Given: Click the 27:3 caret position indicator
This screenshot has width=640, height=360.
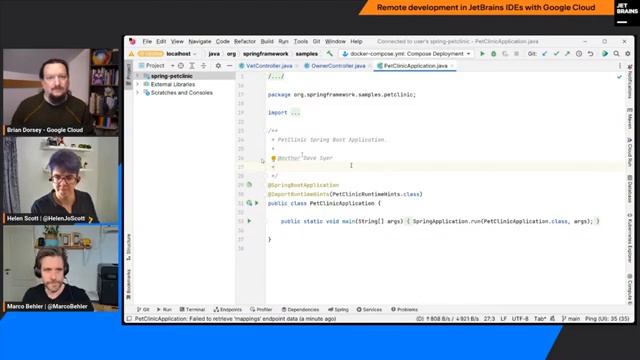Looking at the screenshot, I should (x=489, y=319).
